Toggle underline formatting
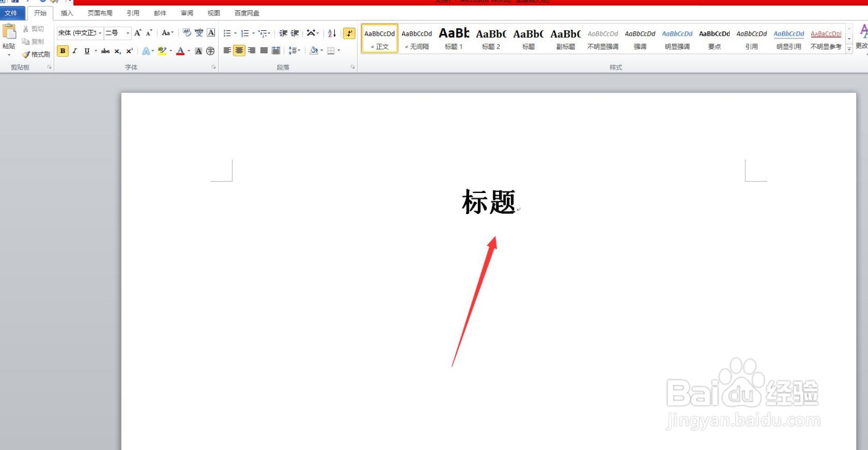The height and width of the screenshot is (450, 868). (x=87, y=51)
